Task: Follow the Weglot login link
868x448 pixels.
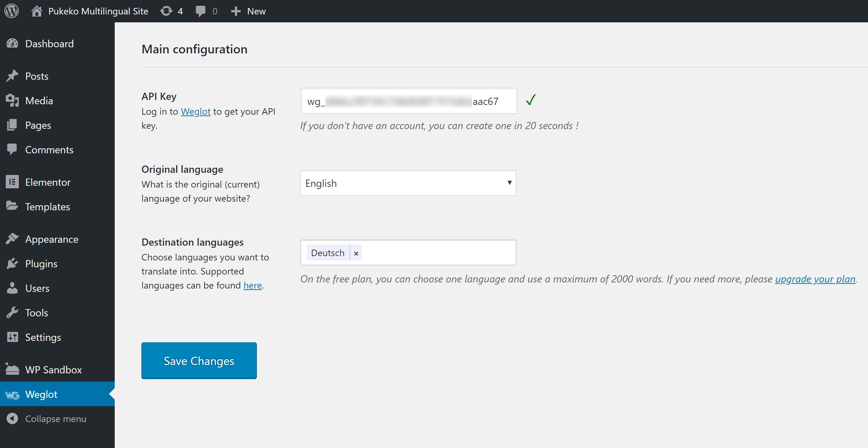Action: 196,112
